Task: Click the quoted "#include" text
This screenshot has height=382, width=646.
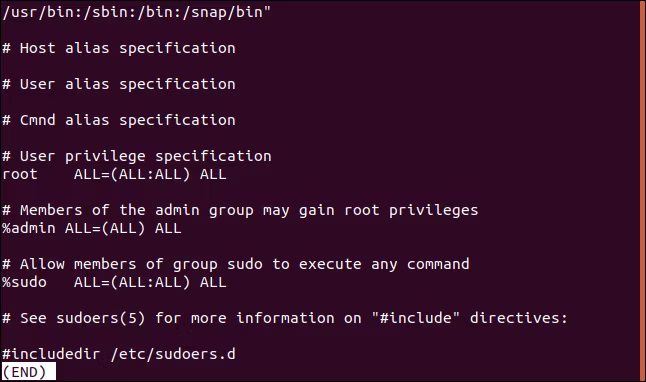Action: (416, 318)
